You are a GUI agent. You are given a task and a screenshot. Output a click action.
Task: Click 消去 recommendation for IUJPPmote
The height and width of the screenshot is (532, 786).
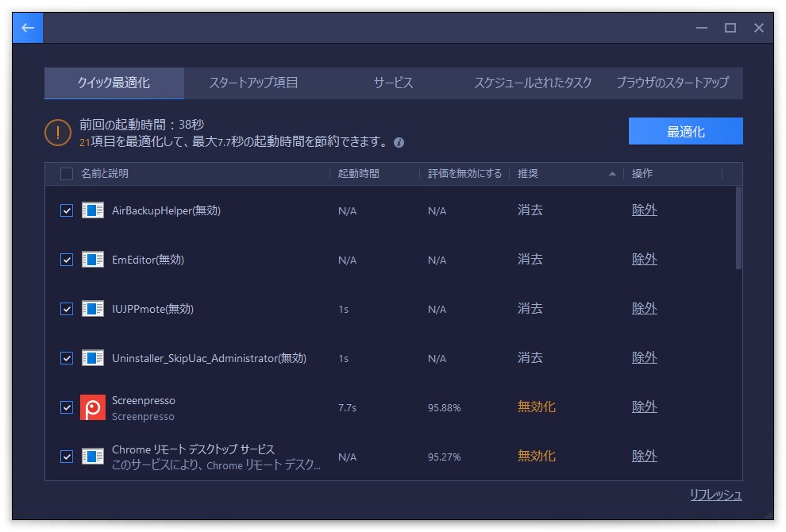[530, 308]
